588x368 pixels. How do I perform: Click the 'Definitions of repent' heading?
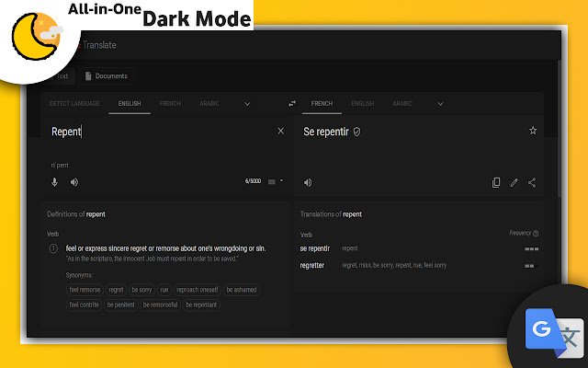tap(76, 214)
